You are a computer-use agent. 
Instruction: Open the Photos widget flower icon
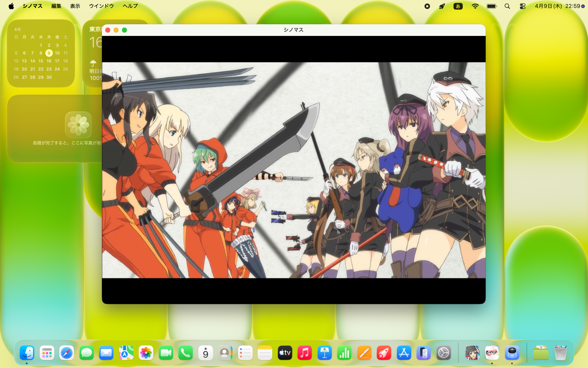click(x=78, y=125)
